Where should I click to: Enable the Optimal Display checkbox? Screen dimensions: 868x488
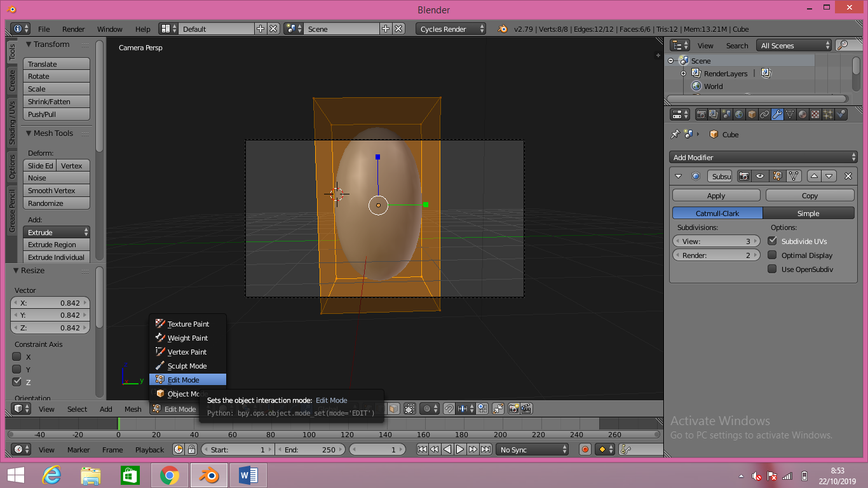(772, 255)
